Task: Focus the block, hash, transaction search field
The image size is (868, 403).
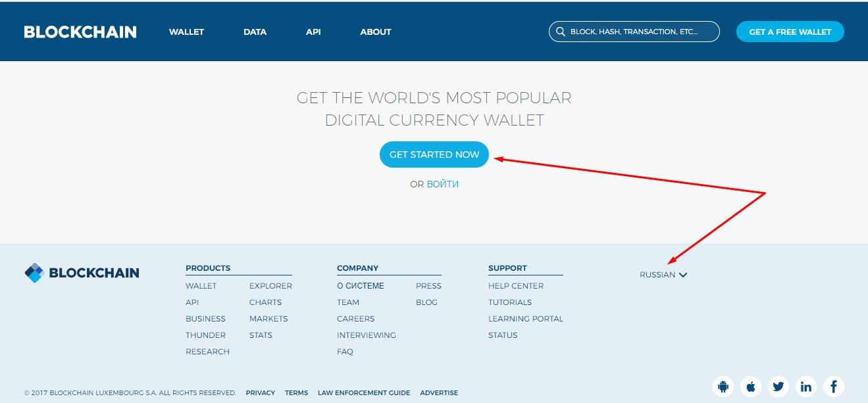Action: 637,32
